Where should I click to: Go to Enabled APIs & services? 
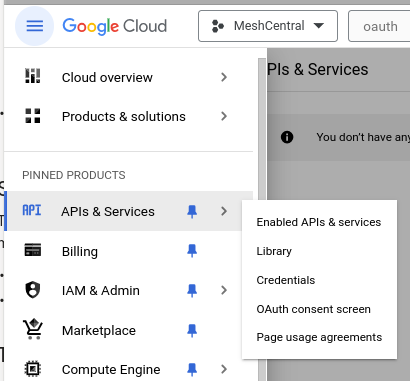pyautogui.click(x=319, y=222)
